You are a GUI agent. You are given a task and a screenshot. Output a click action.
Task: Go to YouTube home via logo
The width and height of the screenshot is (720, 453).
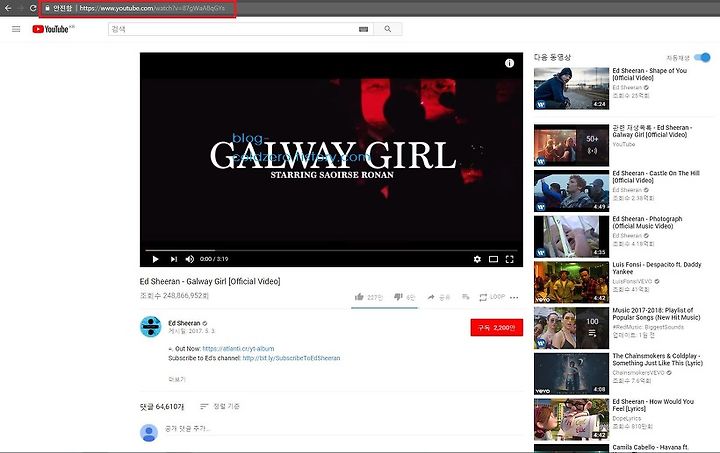pos(51,29)
